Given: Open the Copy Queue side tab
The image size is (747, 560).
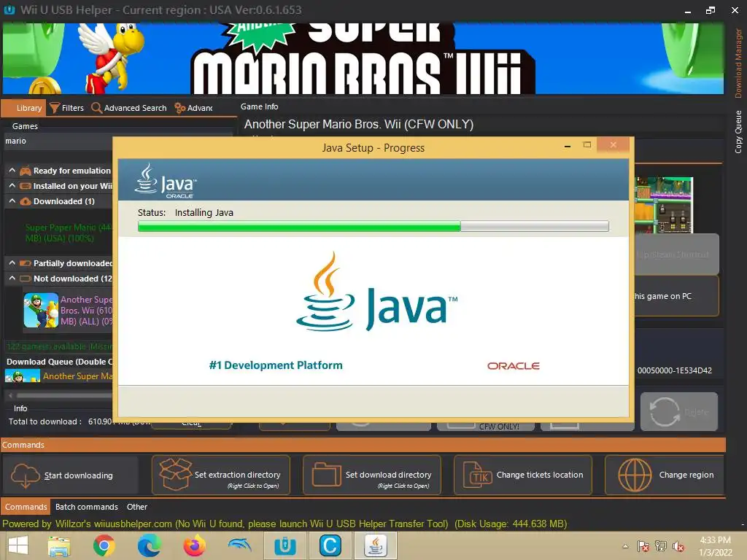Looking at the screenshot, I should point(738,131).
